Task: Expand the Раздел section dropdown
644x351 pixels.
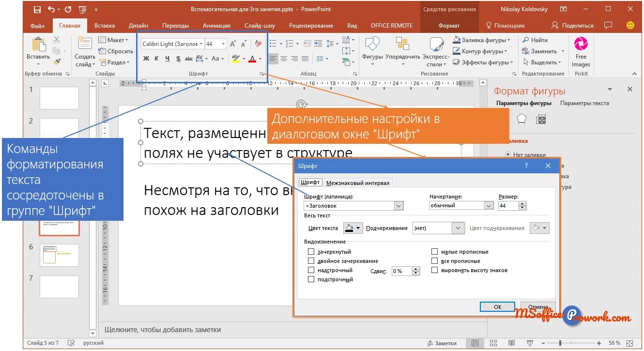Action: (x=114, y=62)
